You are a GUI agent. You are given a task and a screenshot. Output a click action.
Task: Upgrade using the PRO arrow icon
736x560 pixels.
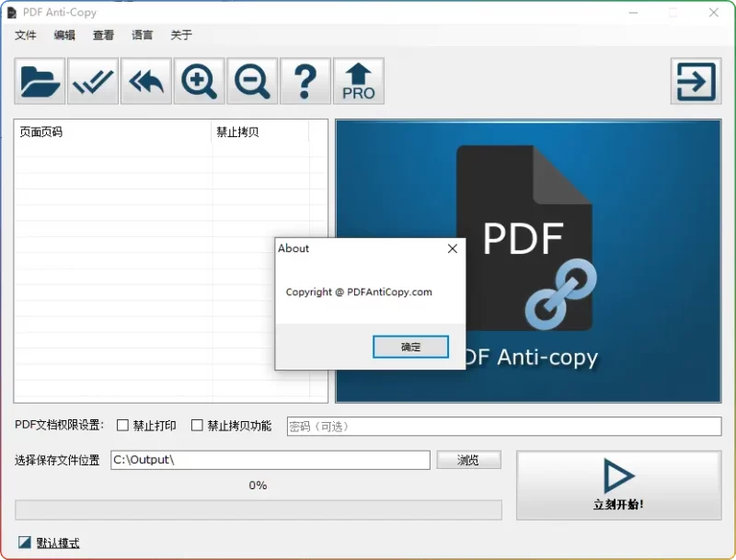tap(359, 81)
